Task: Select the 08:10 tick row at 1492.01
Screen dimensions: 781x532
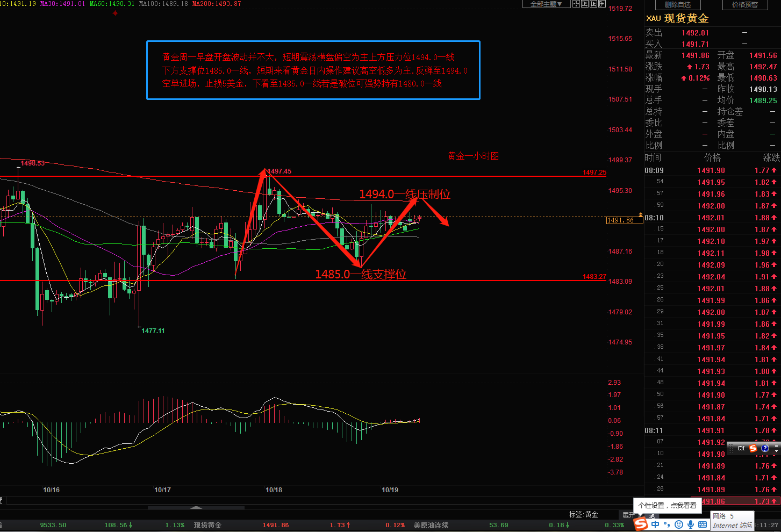Action: coord(712,218)
